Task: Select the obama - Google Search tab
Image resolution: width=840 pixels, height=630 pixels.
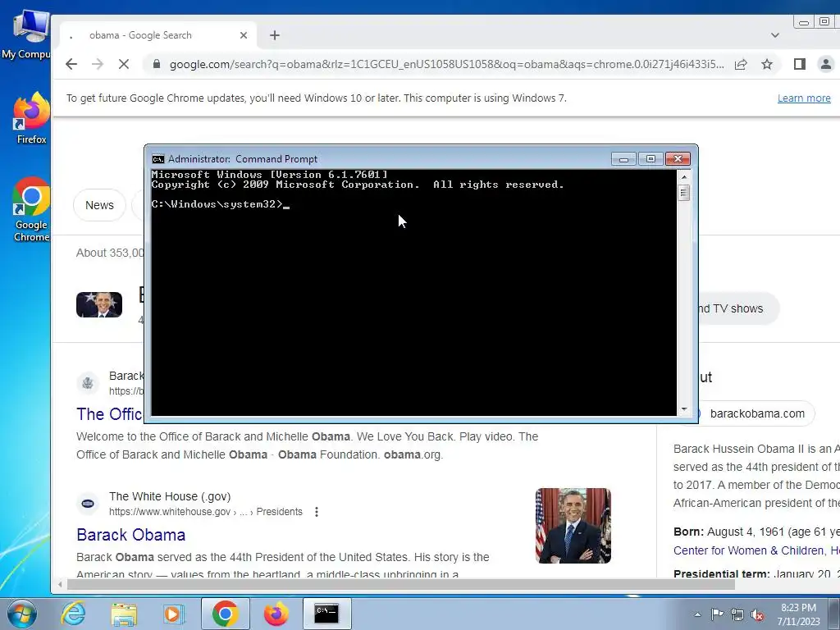Action: click(x=158, y=35)
